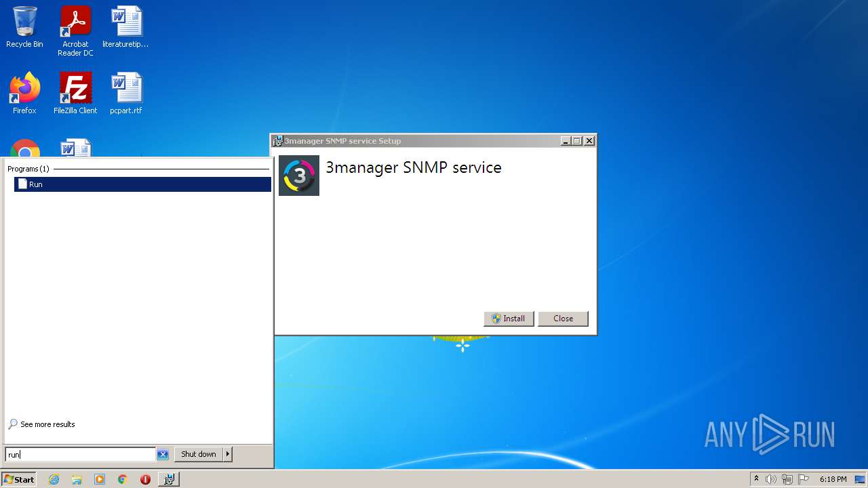The width and height of the screenshot is (868, 488).
Task: Open the network tray icon
Action: coord(787,479)
